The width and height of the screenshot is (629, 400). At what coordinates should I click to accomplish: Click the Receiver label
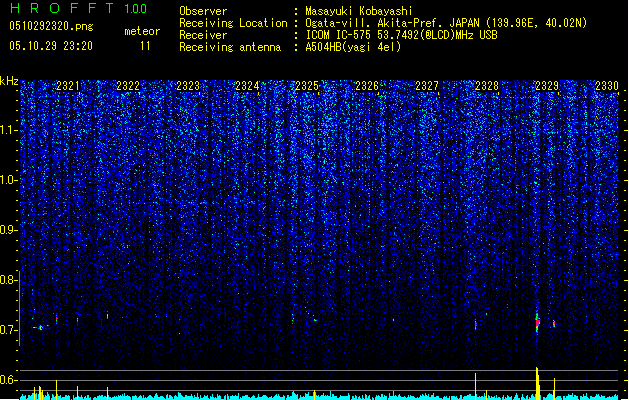coord(203,35)
